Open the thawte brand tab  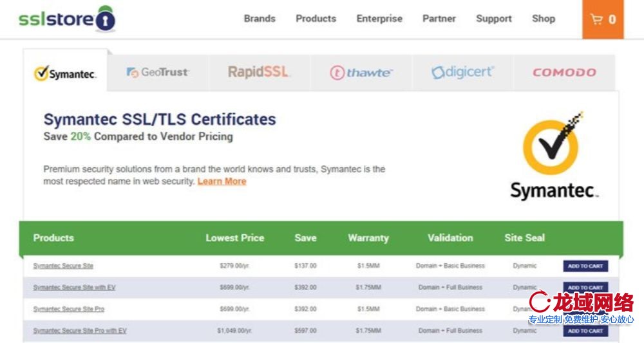(x=361, y=73)
